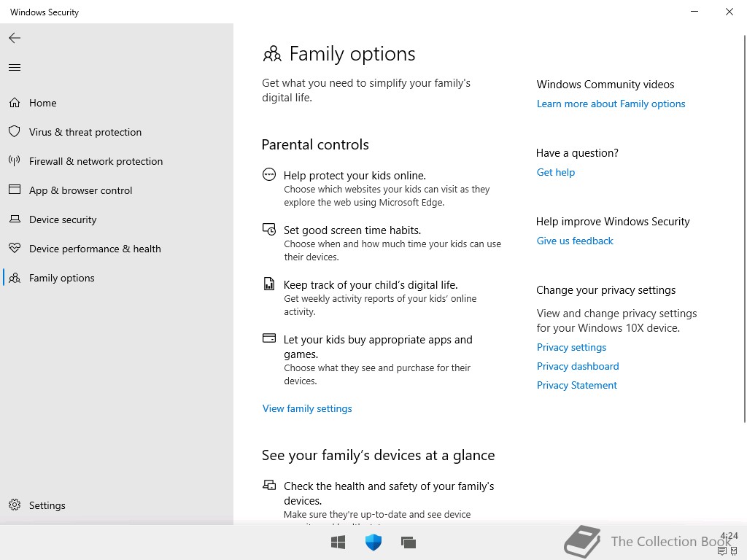
Task: Click the Family options people icon in sidebar
Action: (x=15, y=278)
